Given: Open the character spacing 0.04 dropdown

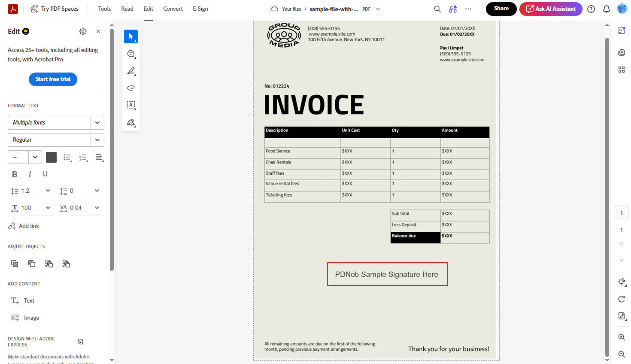Looking at the screenshot, I should (97, 208).
